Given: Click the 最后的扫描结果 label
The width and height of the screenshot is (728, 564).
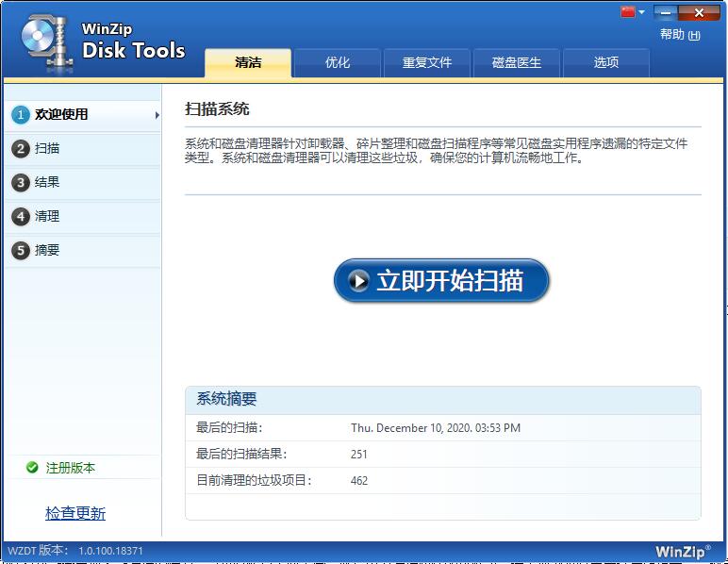Looking at the screenshot, I should point(241,454).
